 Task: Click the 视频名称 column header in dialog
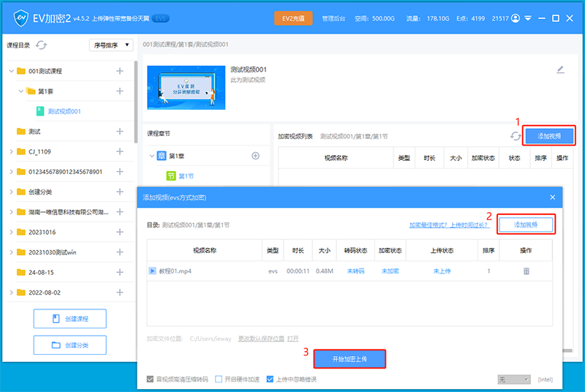pyautogui.click(x=205, y=250)
